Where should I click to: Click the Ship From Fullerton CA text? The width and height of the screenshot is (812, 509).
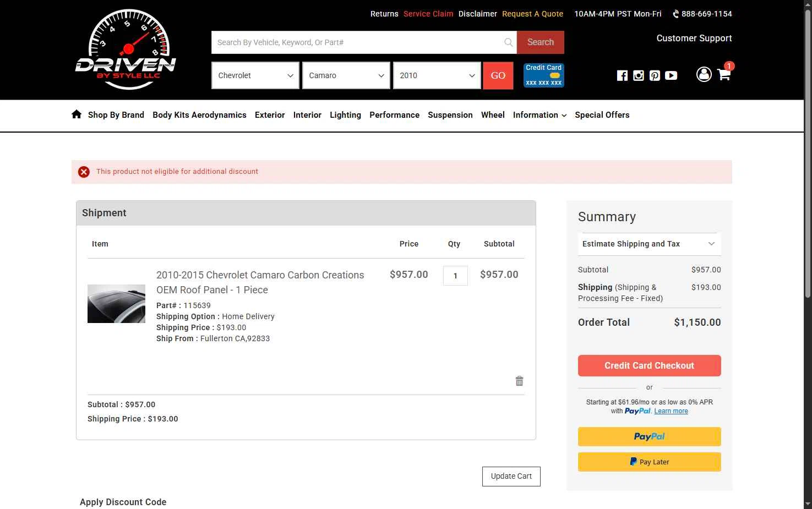tap(213, 338)
